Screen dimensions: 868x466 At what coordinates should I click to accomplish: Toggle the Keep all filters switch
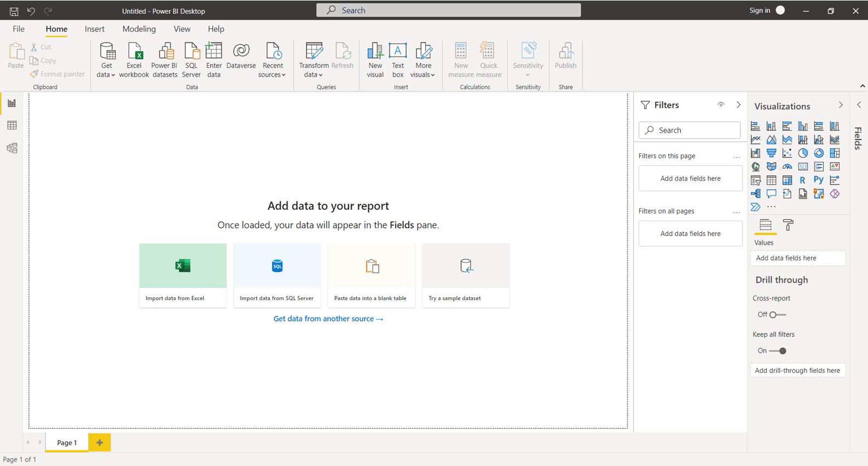(x=778, y=351)
